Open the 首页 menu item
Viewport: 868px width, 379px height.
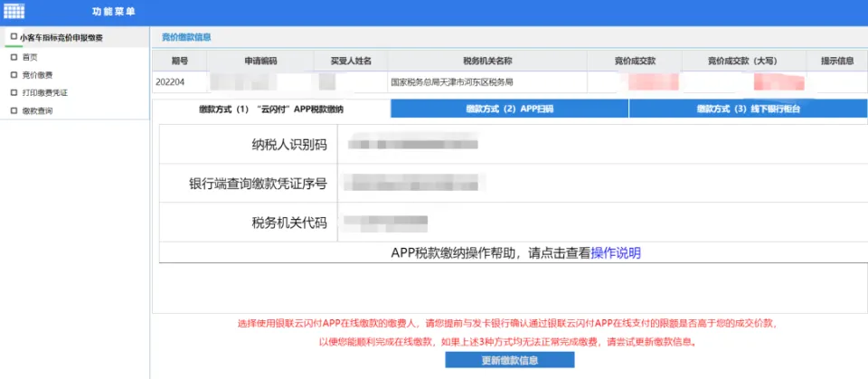[x=30, y=56]
